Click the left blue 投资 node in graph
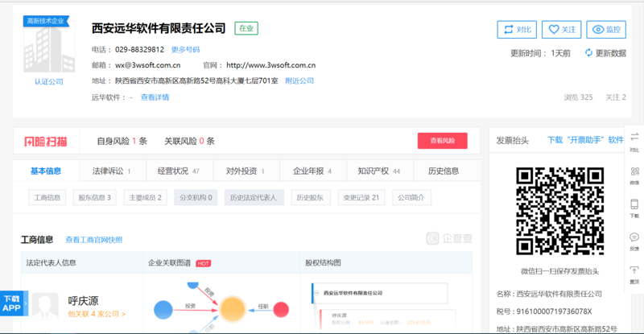This screenshot has width=644, height=334. (x=163, y=310)
